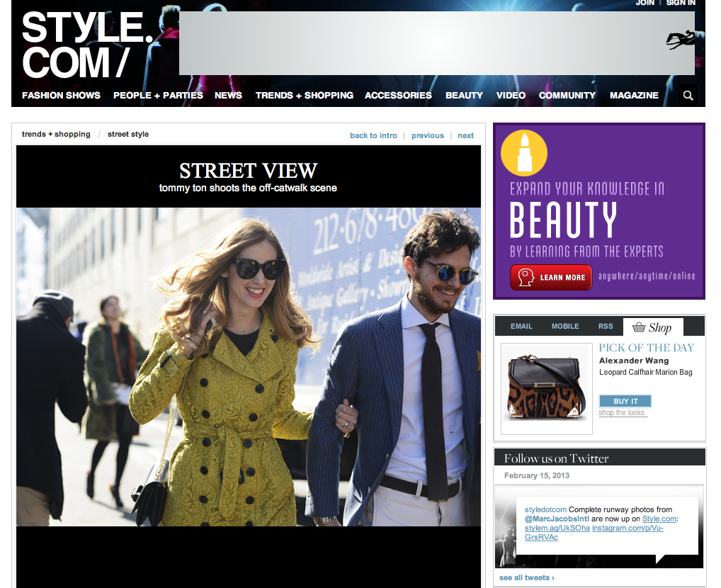Open the Fashion Shows menu
The width and height of the screenshot is (721, 588).
[x=61, y=95]
